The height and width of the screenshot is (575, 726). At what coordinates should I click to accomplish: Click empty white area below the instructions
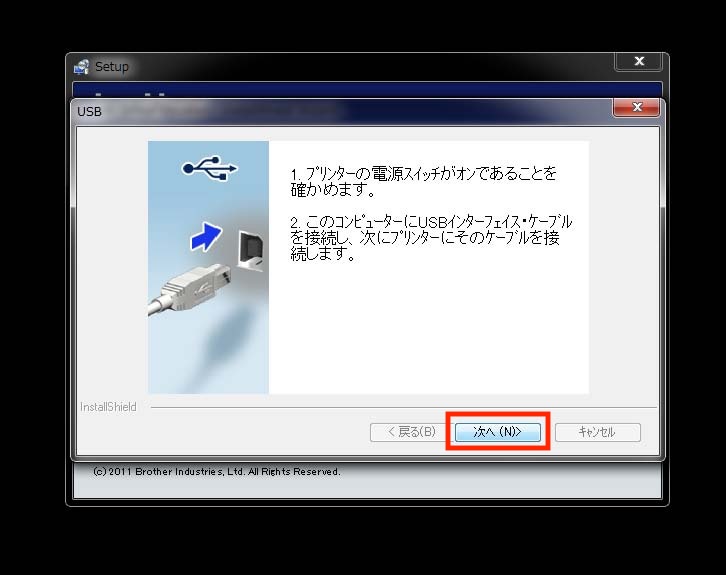[x=430, y=330]
